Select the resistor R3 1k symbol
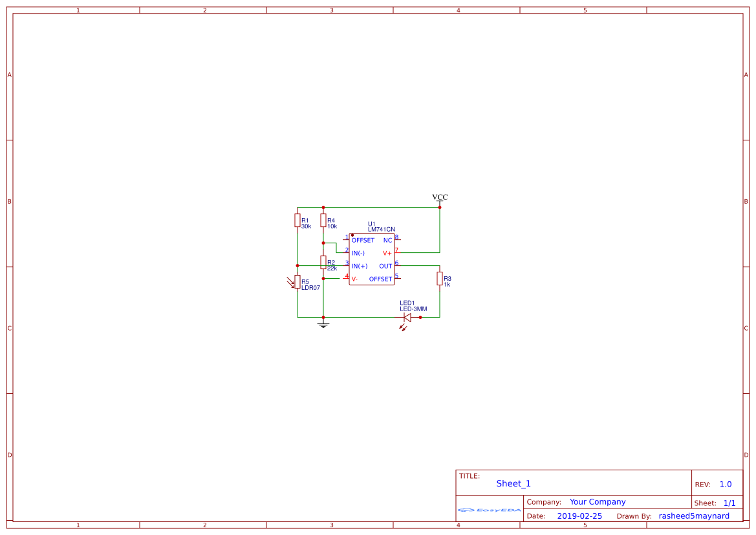Viewport: 756px width, 535px height. (x=440, y=279)
